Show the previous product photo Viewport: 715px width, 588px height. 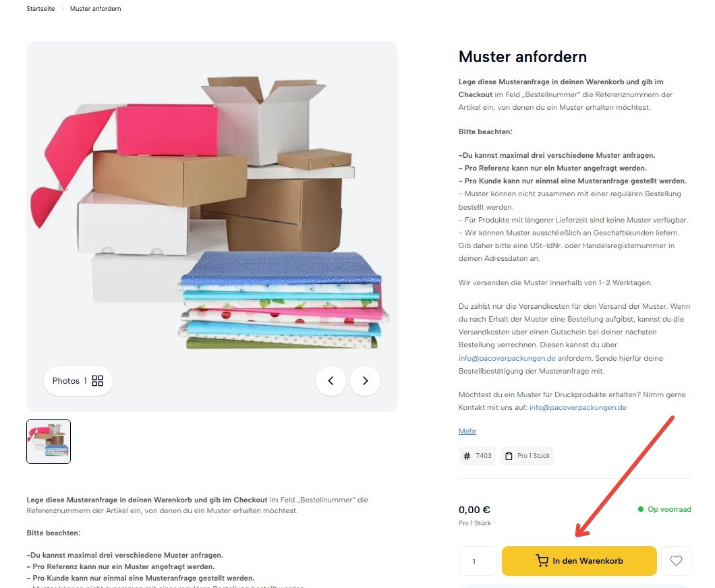(331, 380)
